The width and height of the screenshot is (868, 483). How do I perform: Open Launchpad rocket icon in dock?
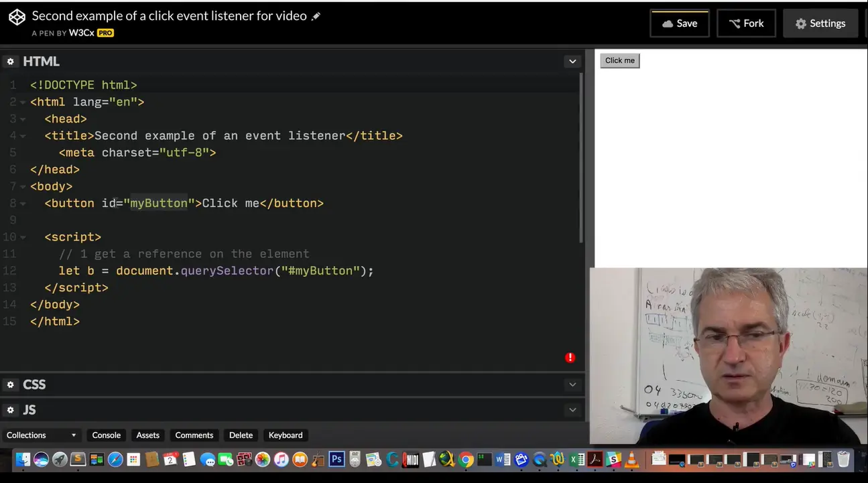pos(60,460)
